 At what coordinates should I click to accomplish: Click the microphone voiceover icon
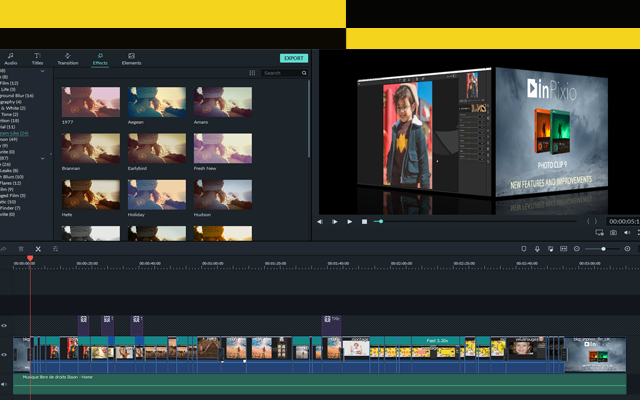coord(537,248)
